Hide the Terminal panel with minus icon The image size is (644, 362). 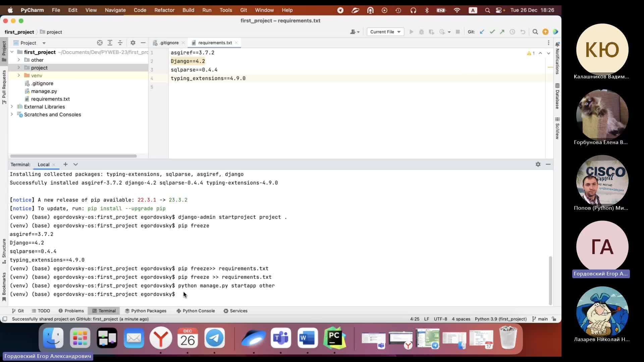pyautogui.click(x=548, y=164)
